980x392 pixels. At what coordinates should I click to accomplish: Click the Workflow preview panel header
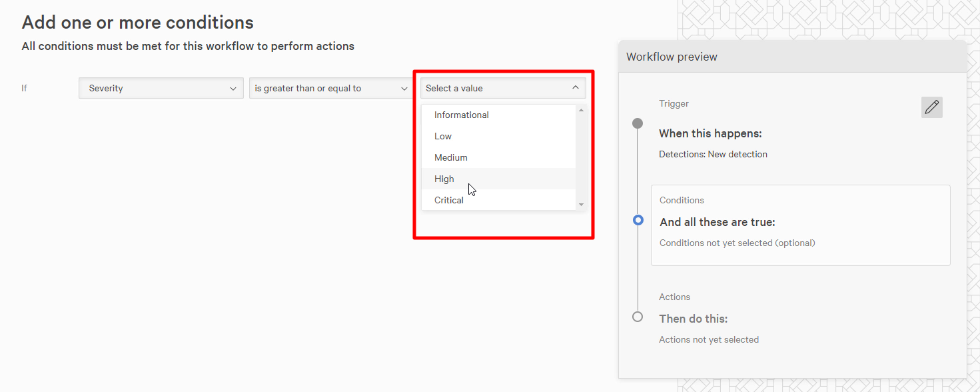point(792,57)
